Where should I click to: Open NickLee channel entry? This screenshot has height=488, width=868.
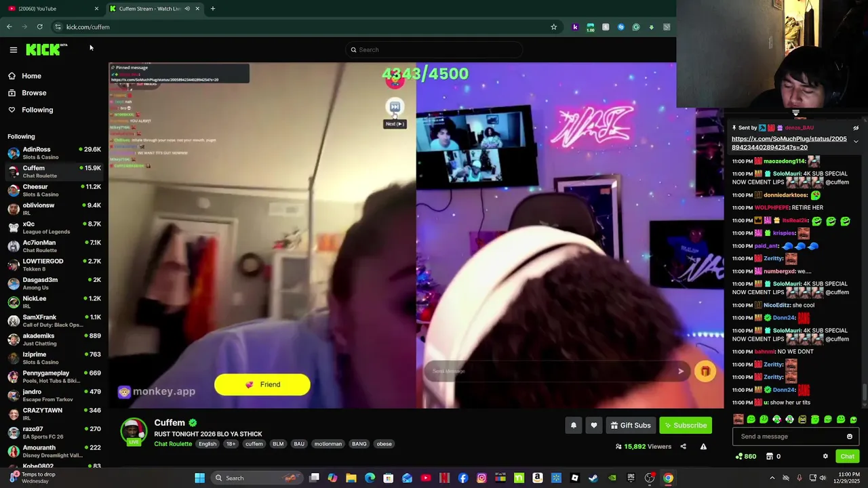[54, 302]
